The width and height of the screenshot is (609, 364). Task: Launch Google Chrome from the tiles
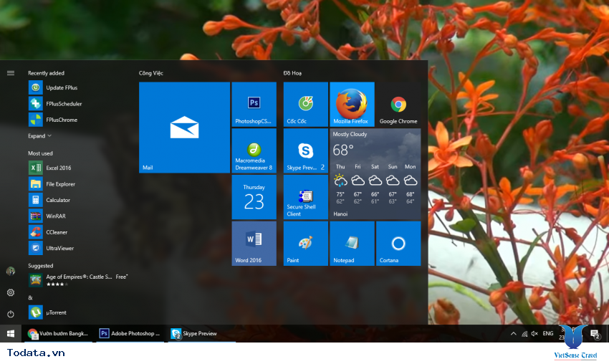point(398,104)
